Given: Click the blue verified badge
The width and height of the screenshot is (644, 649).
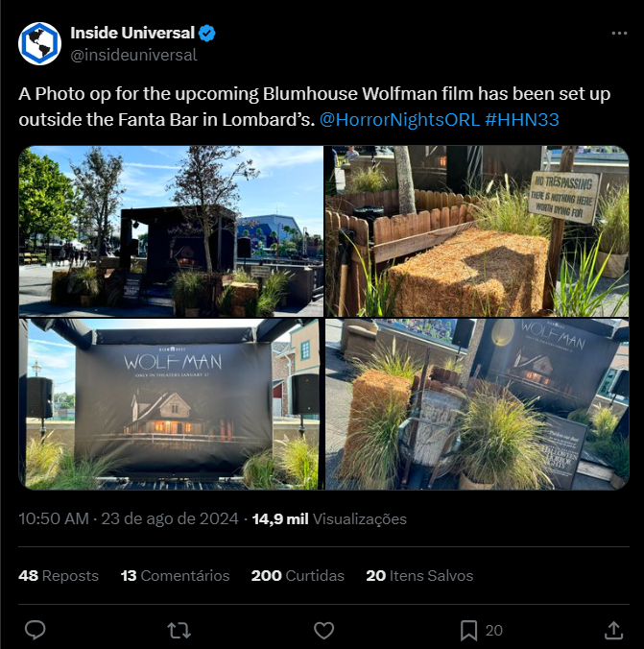Looking at the screenshot, I should (x=207, y=33).
